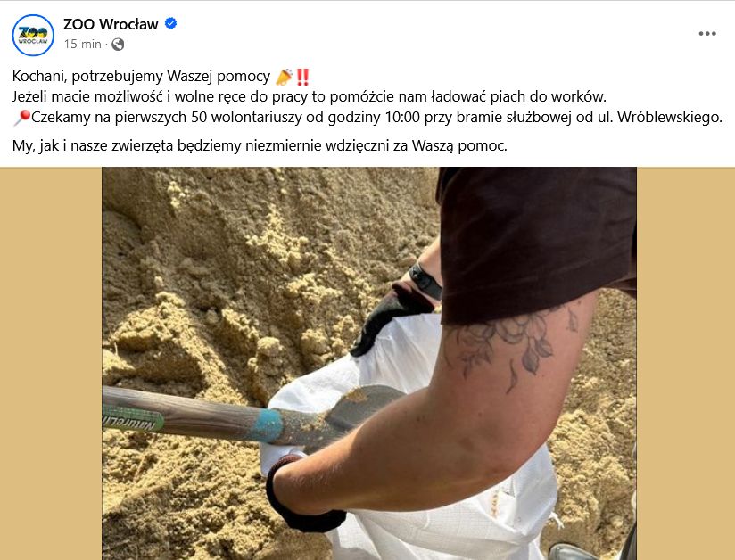Screen dimensions: 735x560
Task: Click the red double exclamation emoji
Action: tap(302, 77)
